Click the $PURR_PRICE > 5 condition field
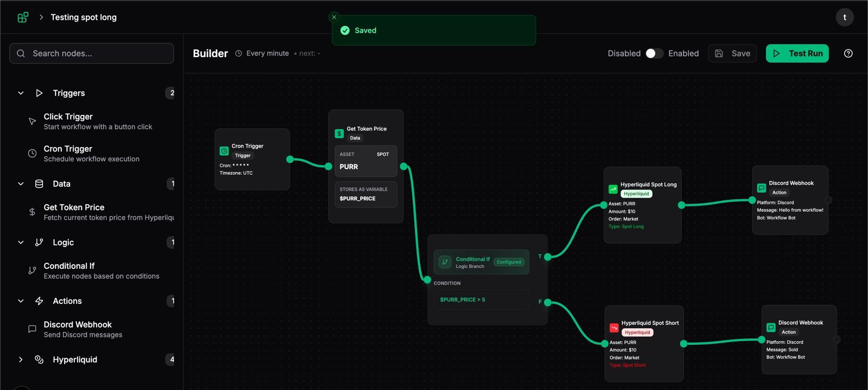The height and width of the screenshot is (390, 868). [481, 299]
